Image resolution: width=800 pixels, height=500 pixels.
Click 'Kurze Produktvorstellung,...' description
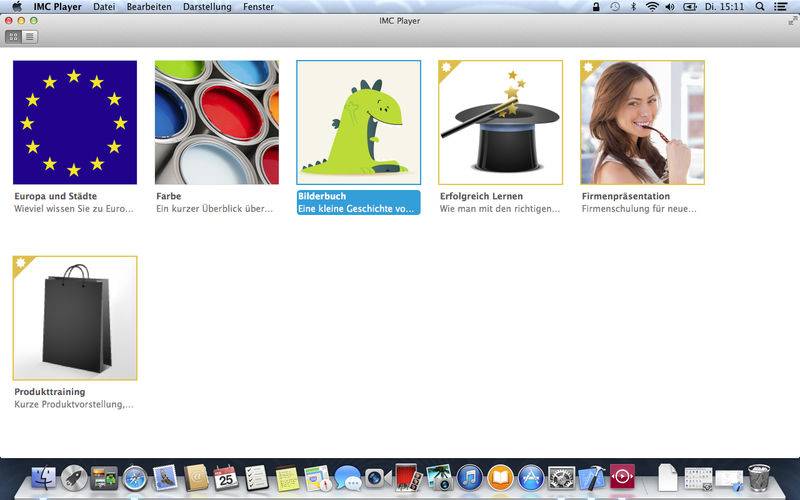tap(74, 405)
